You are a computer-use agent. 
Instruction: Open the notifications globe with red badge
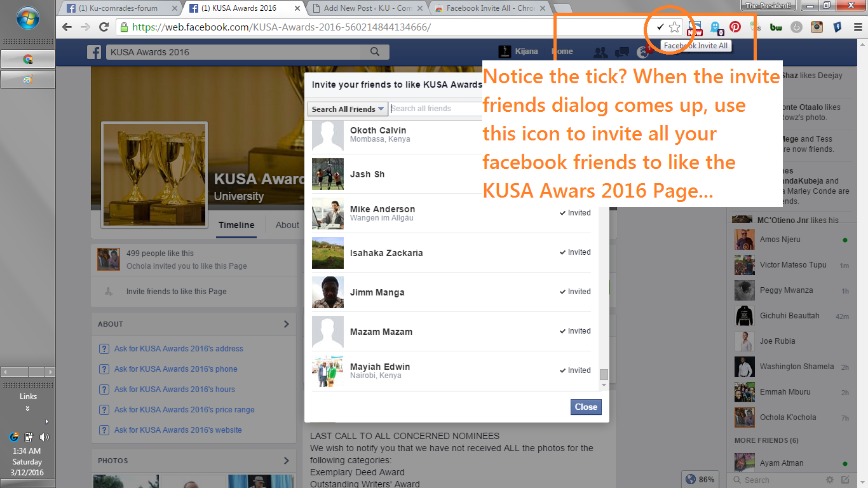click(643, 53)
